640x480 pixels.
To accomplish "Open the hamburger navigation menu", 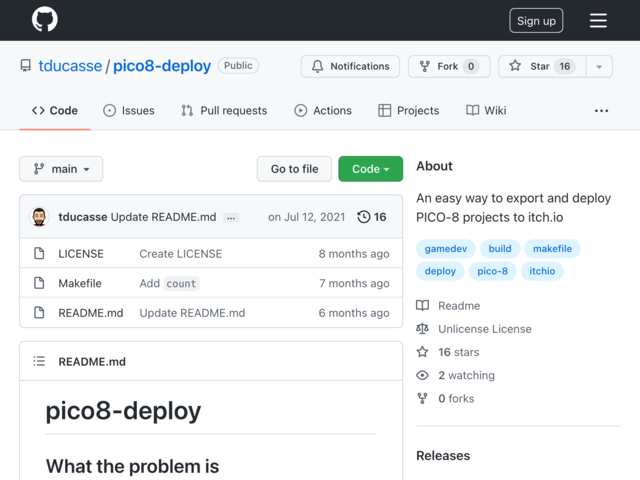I will pos(598,20).
